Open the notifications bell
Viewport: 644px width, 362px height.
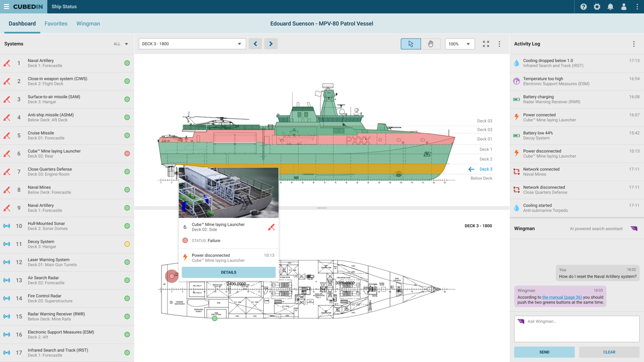tap(610, 7)
